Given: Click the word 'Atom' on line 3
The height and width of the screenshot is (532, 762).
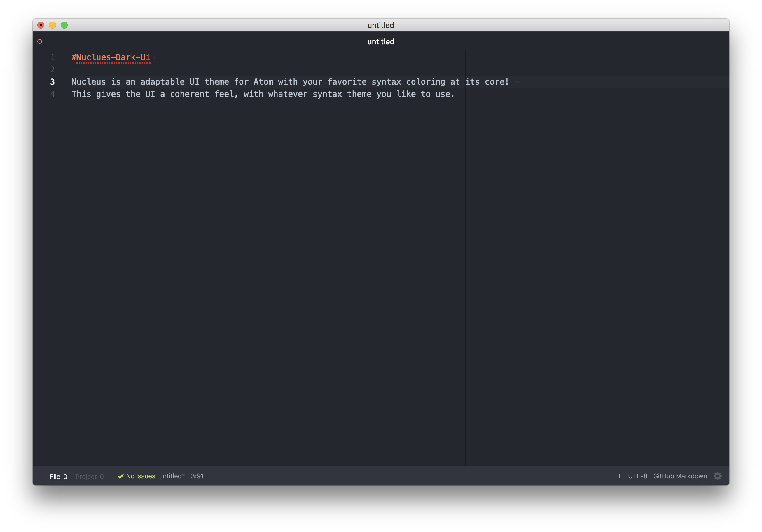Looking at the screenshot, I should point(263,82).
